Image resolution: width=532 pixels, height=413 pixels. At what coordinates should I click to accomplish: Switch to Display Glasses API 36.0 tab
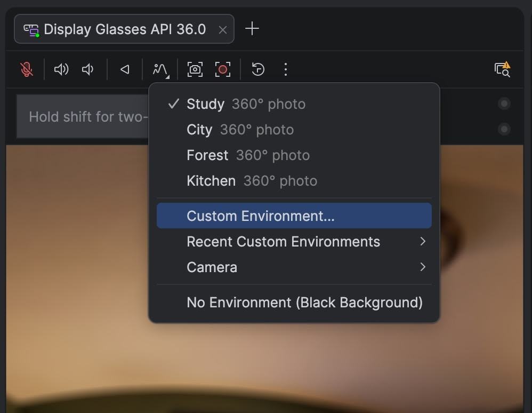point(124,29)
